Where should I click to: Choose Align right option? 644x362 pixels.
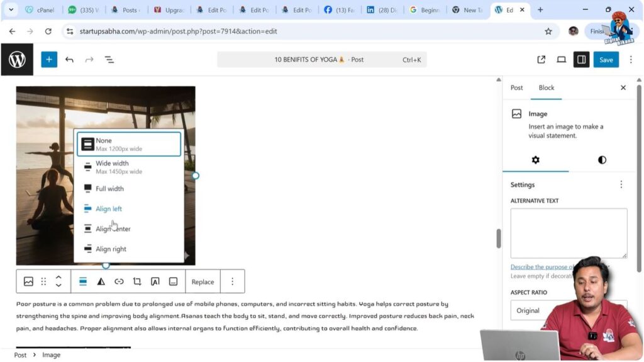point(129,249)
